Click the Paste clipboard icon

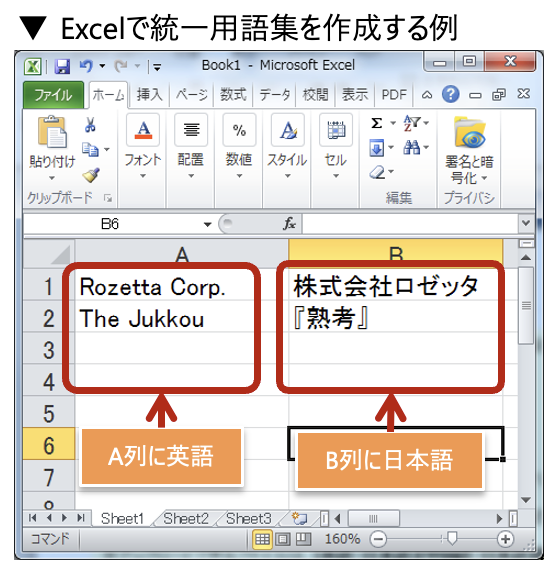pyautogui.click(x=52, y=132)
